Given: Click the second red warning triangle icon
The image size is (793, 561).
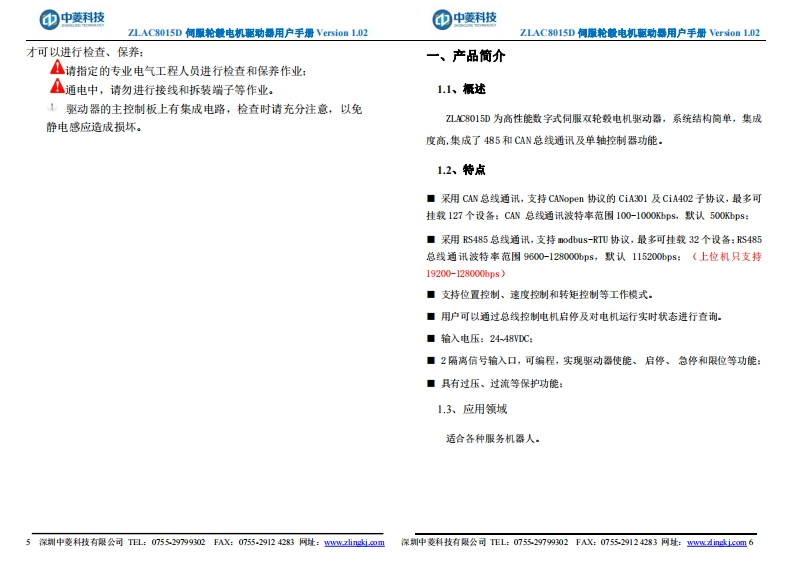Looking at the screenshot, I should pos(57,87).
